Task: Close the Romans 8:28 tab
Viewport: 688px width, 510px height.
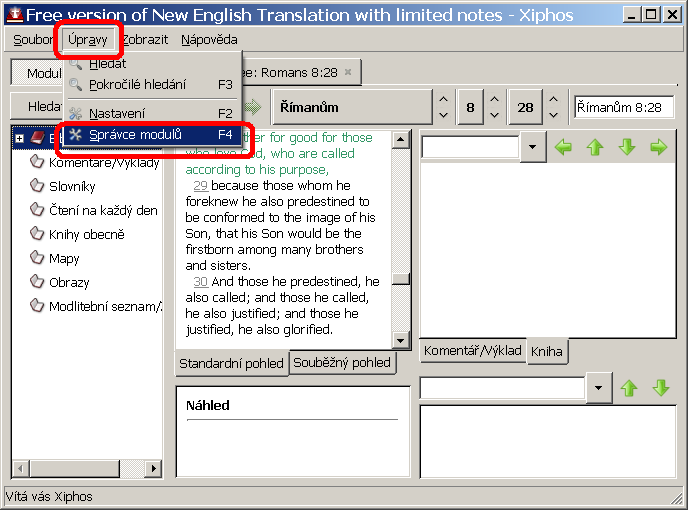Action: click(x=347, y=72)
